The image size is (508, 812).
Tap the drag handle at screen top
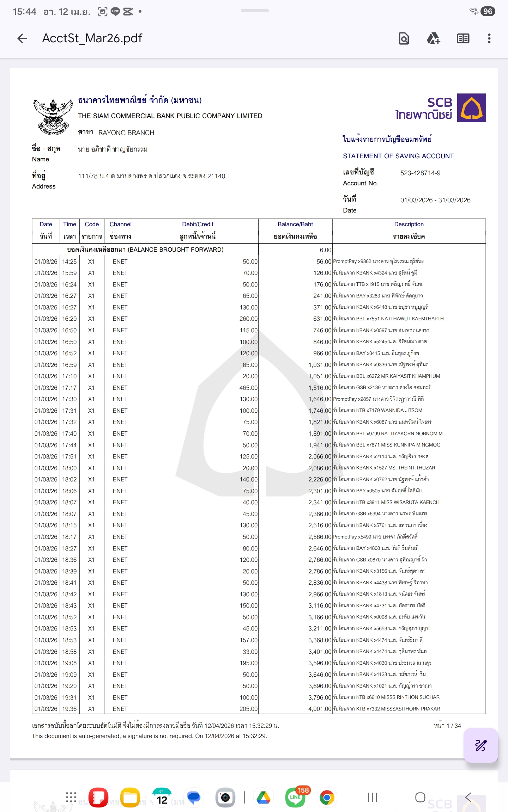tap(254, 11)
